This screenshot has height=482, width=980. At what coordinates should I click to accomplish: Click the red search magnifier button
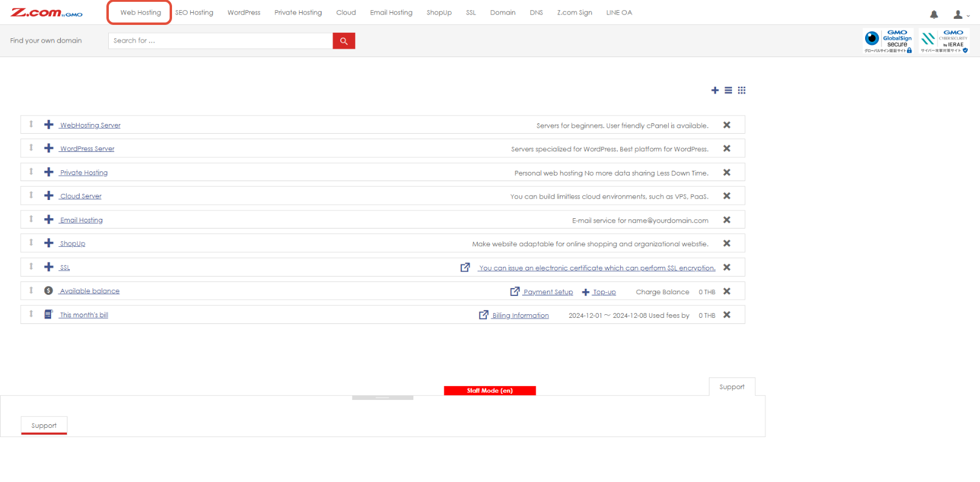pyautogui.click(x=343, y=41)
